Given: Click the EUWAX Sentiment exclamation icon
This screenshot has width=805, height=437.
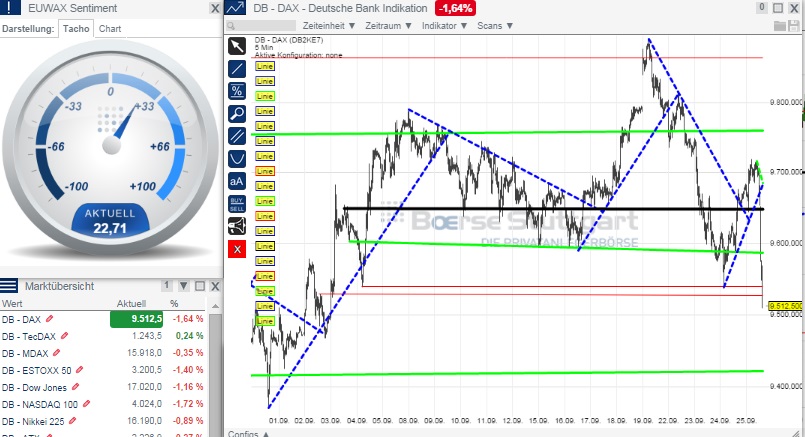Looking at the screenshot, I should pos(10,8).
